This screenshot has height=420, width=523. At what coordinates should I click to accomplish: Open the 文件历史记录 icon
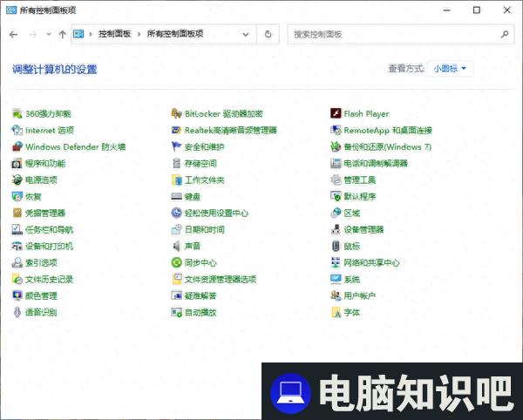[17, 279]
